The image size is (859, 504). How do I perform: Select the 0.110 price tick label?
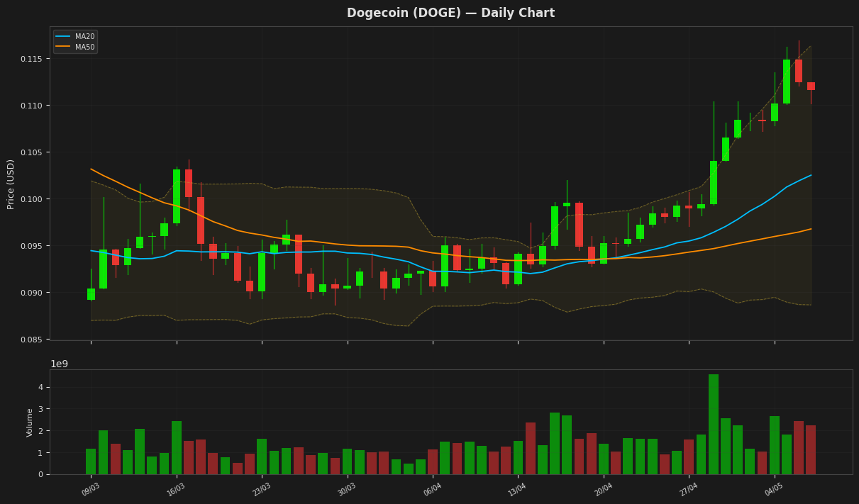point(33,106)
